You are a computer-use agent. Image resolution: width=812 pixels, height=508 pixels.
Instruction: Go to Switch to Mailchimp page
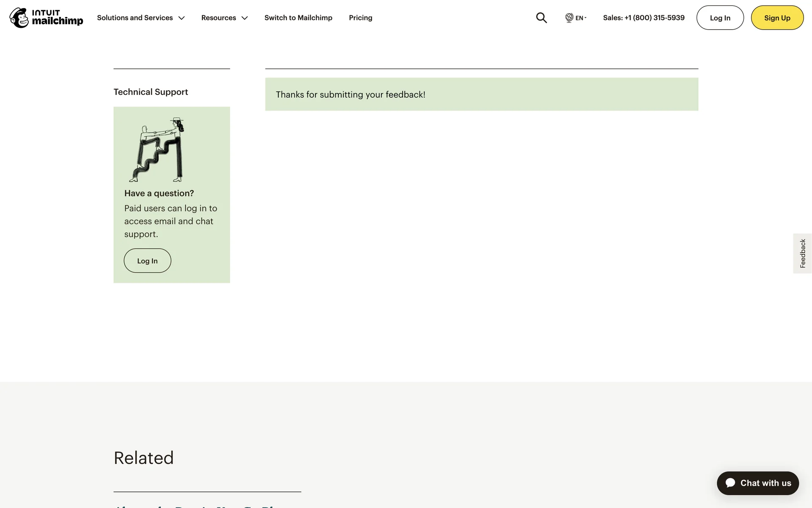pos(298,18)
